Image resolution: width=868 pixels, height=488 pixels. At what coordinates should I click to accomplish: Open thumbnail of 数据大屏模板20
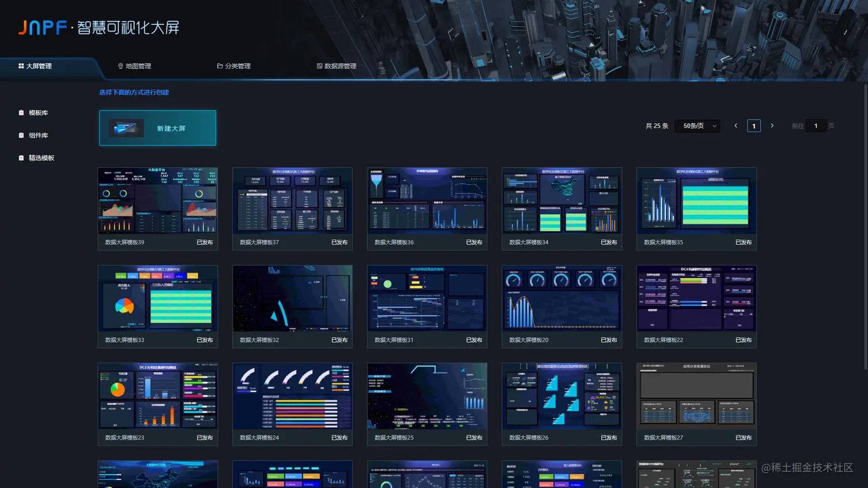(562, 298)
